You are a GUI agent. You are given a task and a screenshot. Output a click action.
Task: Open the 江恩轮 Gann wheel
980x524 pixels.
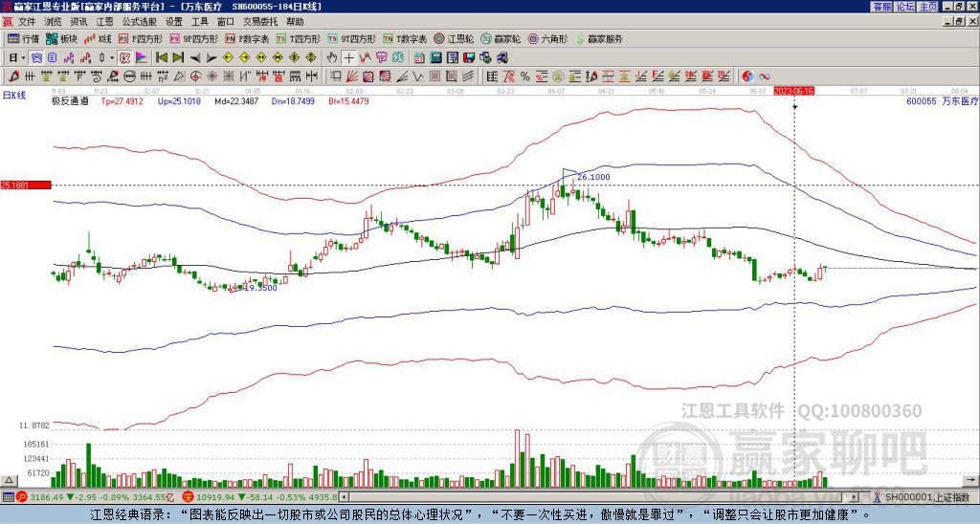(455, 38)
